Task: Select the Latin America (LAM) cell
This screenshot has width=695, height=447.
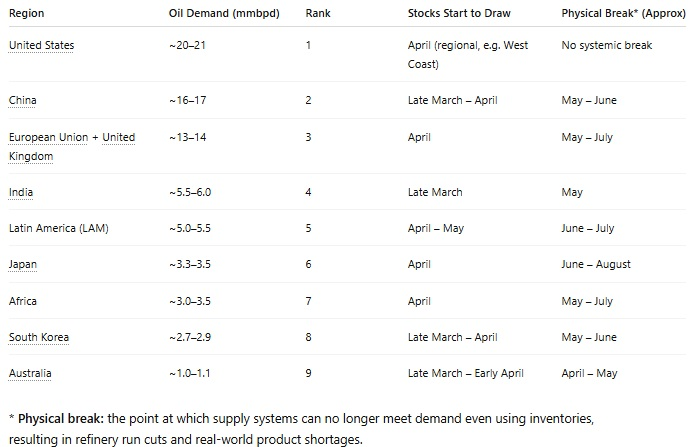Action: 59,228
